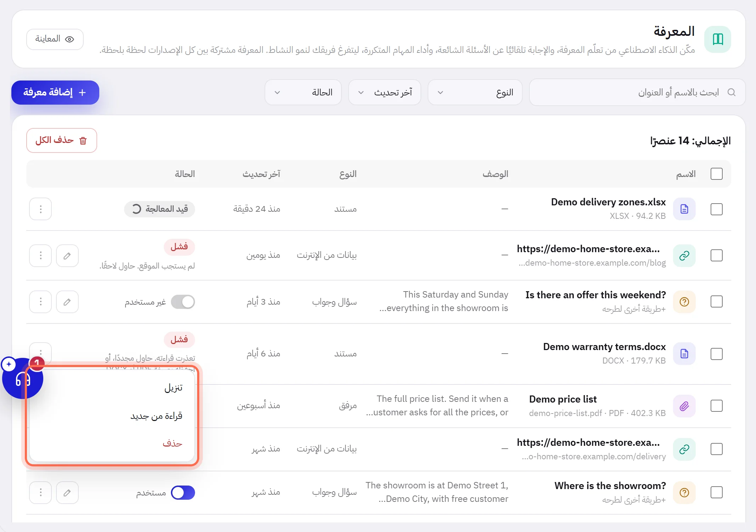
Task: Select checkbox for Demo price list
Action: 717,406
